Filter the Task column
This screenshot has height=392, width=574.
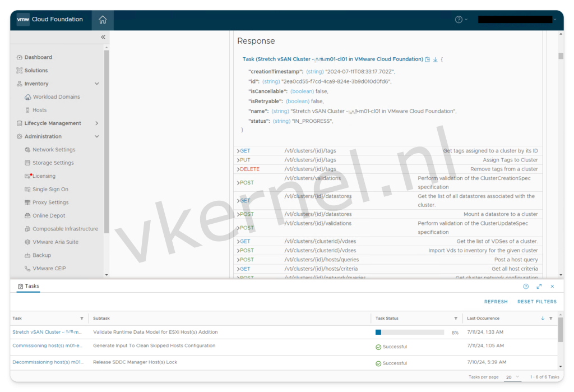[82, 319]
